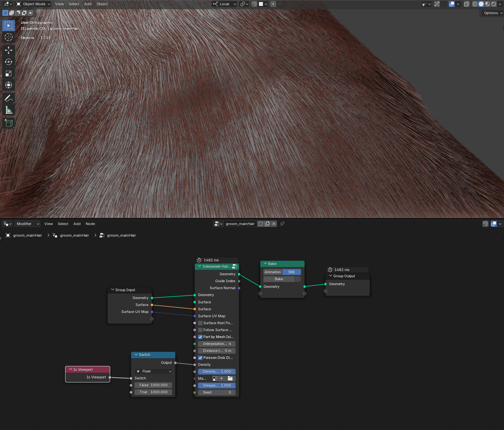Open the Node menu in node editor

click(x=90, y=224)
